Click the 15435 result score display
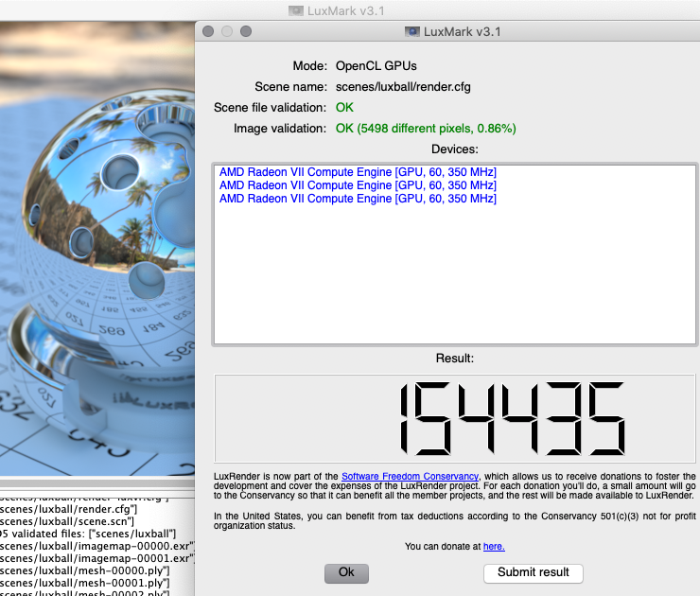The height and width of the screenshot is (596, 700). 455,418
